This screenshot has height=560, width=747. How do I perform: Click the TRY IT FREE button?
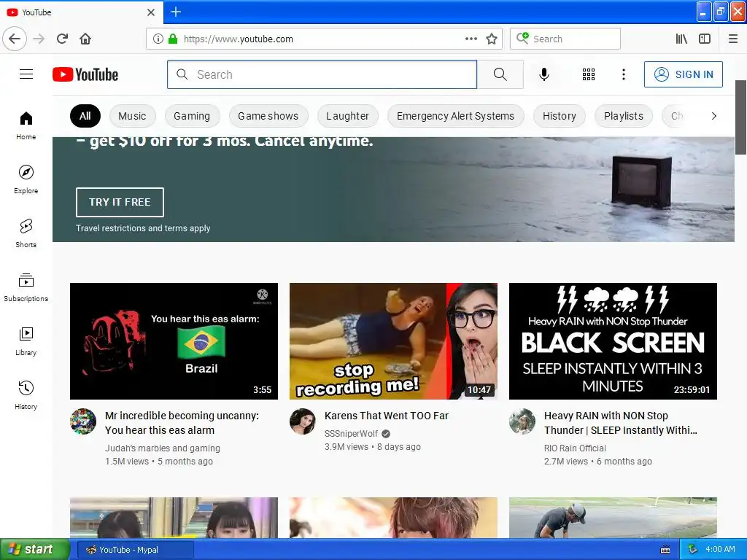coord(120,202)
